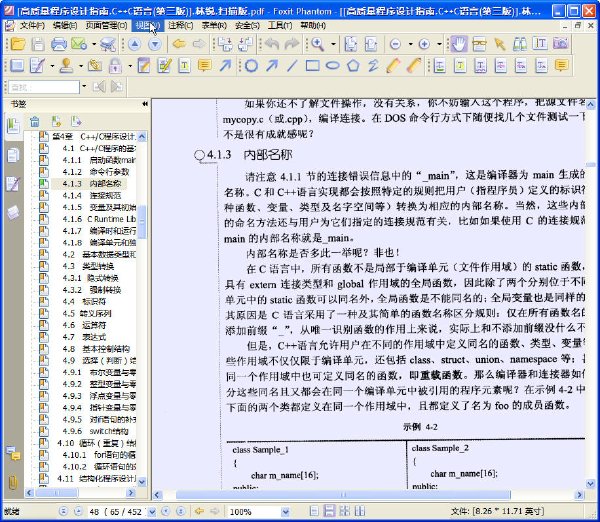Pick the select text tool

click(x=540, y=44)
